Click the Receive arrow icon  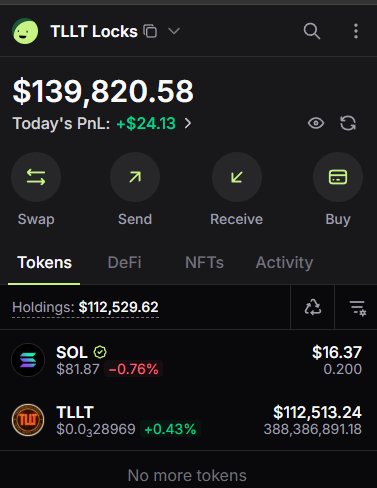pyautogui.click(x=237, y=177)
